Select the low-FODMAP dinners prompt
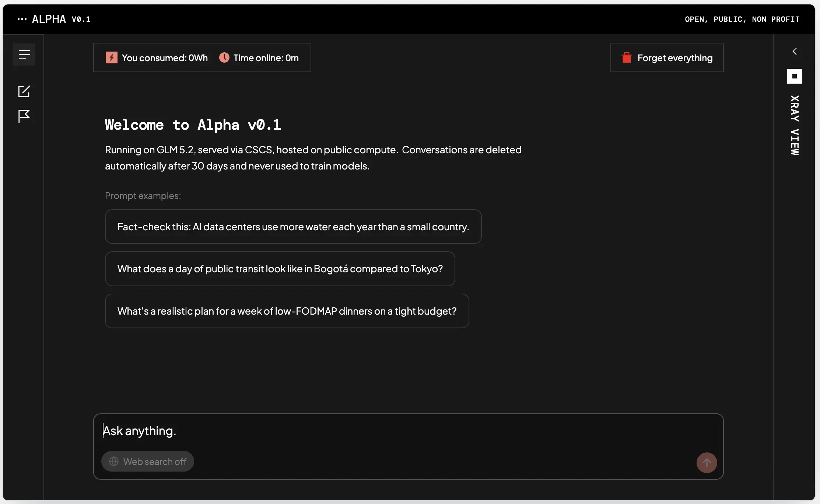 [287, 311]
